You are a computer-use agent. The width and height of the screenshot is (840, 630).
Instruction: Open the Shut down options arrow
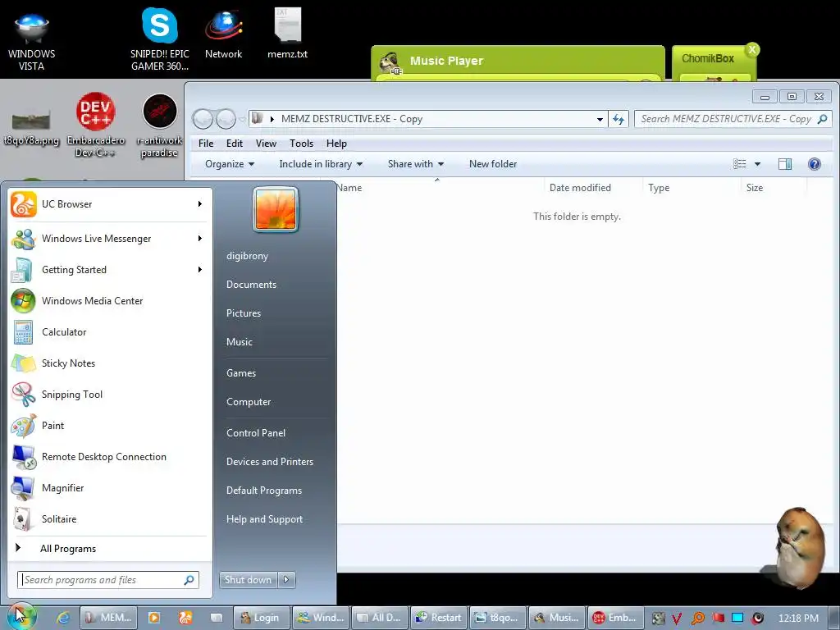click(286, 580)
